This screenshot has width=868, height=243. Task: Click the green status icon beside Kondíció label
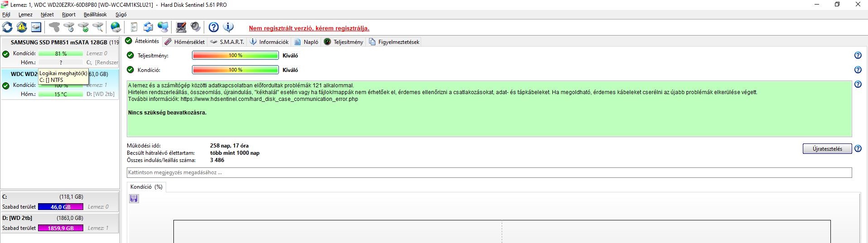click(130, 70)
